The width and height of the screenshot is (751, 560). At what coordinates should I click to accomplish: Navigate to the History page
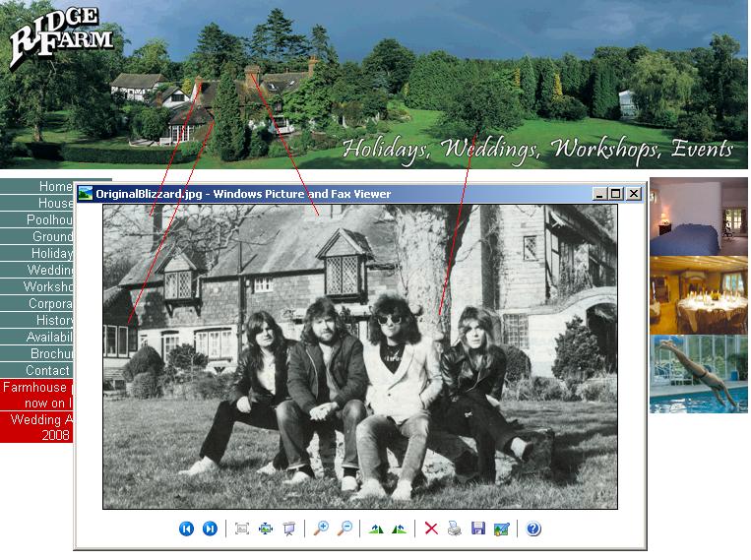tap(54, 320)
